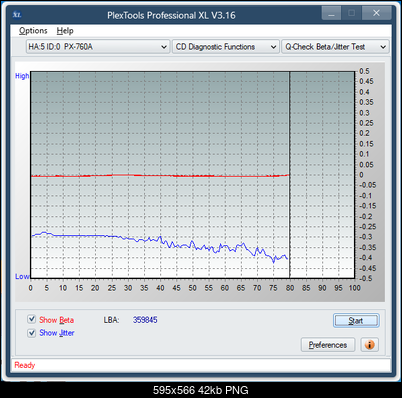Toggle the Show Jitter checkbox

coord(32,333)
